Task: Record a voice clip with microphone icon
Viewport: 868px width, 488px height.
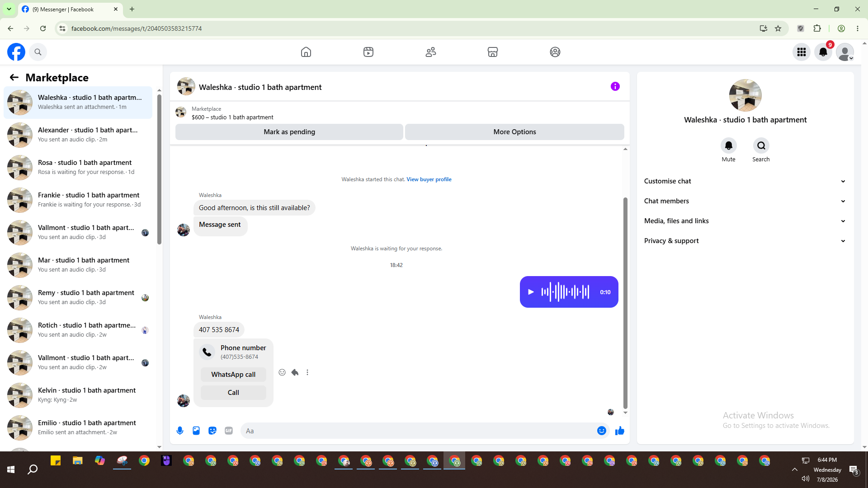Action: point(180,431)
